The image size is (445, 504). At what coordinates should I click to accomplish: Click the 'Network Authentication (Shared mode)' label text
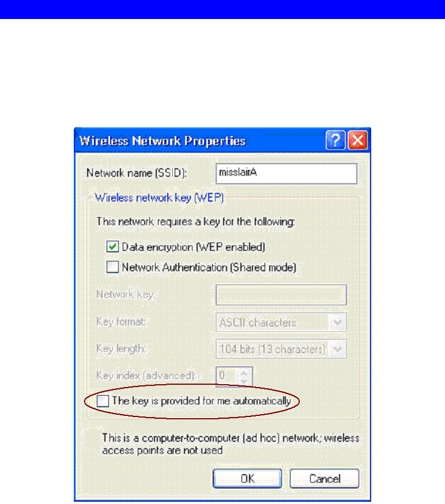[x=209, y=267]
